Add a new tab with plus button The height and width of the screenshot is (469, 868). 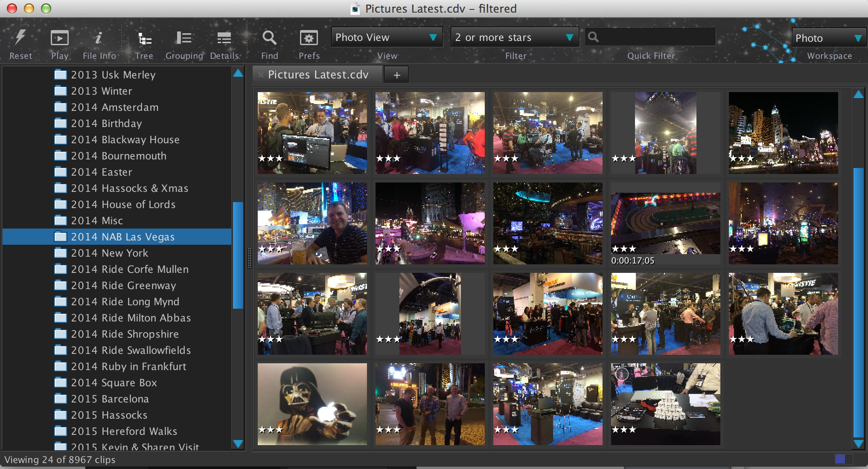coord(396,75)
